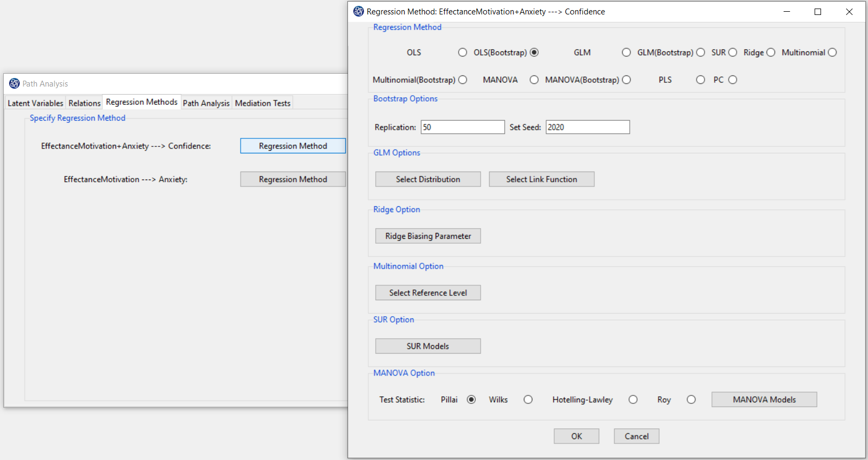The width and height of the screenshot is (868, 460).
Task: Click the Set Seed input field
Action: [588, 127]
